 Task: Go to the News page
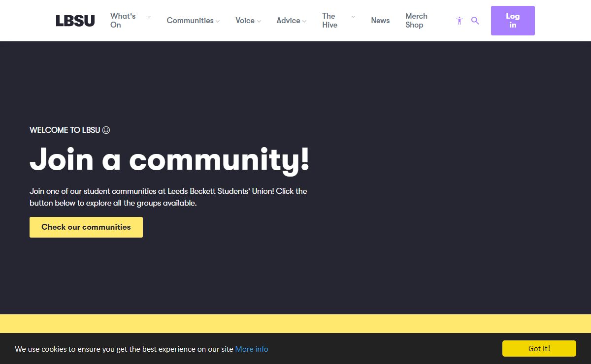coord(380,21)
